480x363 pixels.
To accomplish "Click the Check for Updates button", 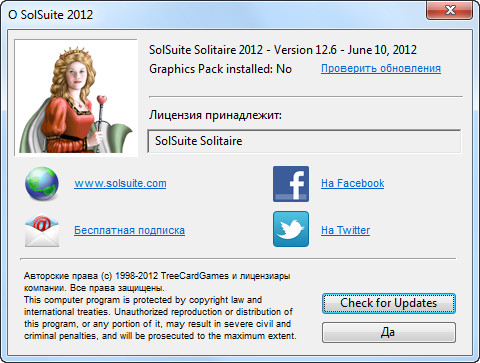I will [389, 303].
